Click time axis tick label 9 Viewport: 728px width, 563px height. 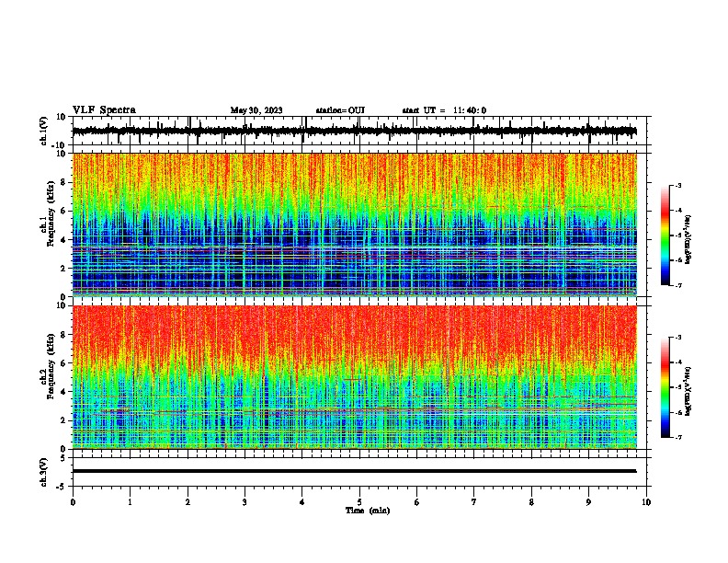(588, 502)
